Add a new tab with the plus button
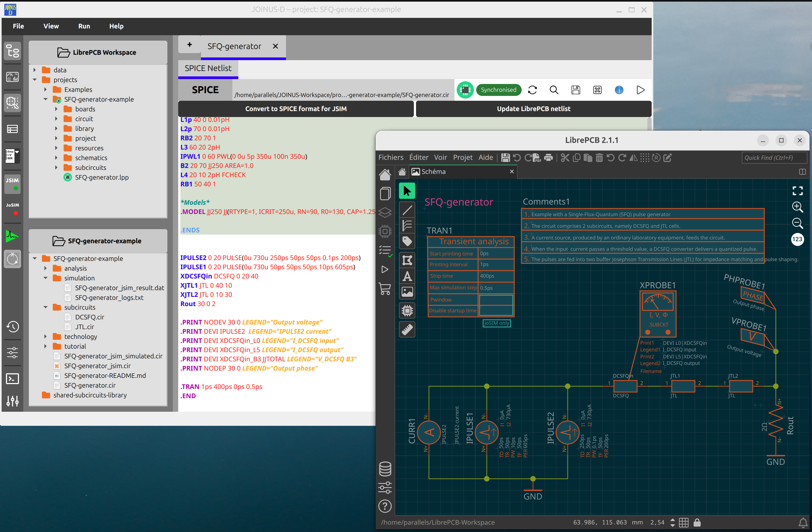812x532 pixels. click(189, 45)
